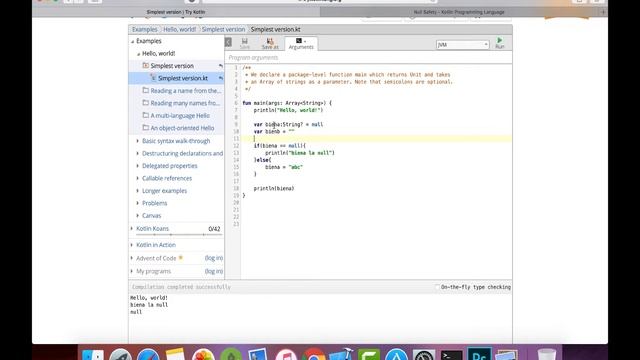Expand the Kotlin in Action section

click(132, 245)
